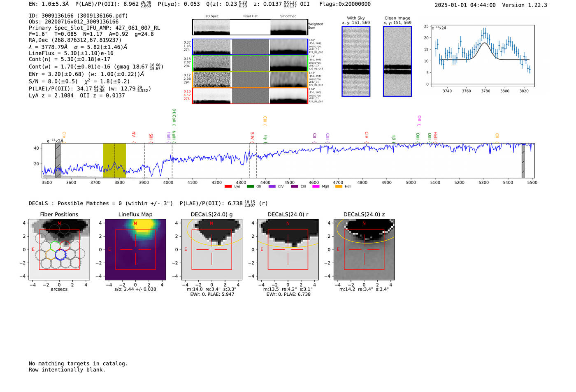Click the yellow highlighted band in the spectrum
The image size is (576, 392).
[x=114, y=160]
